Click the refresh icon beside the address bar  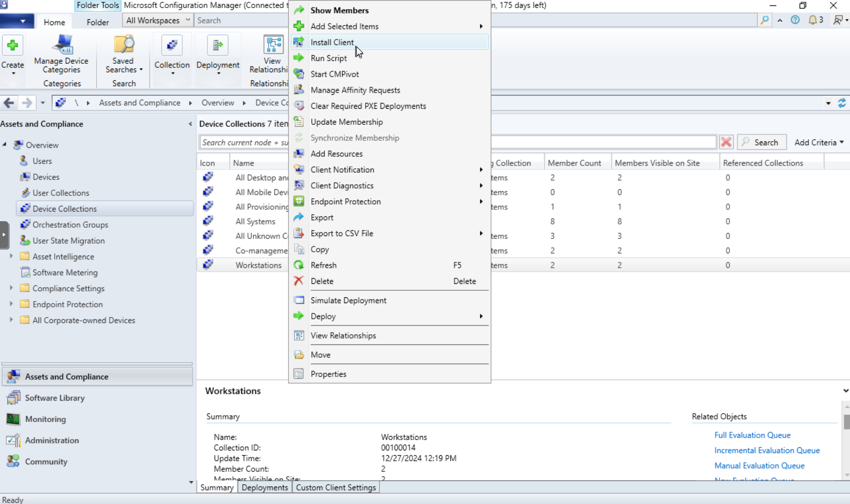click(x=841, y=103)
